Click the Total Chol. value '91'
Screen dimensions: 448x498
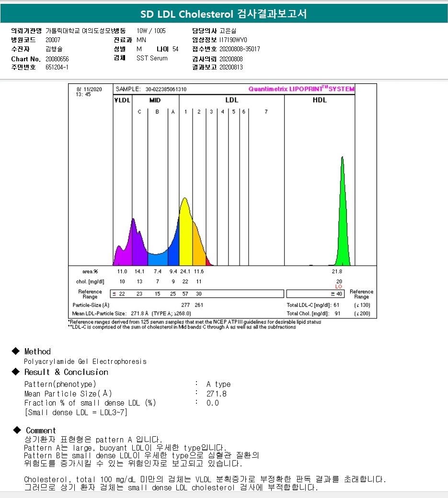coord(337,314)
